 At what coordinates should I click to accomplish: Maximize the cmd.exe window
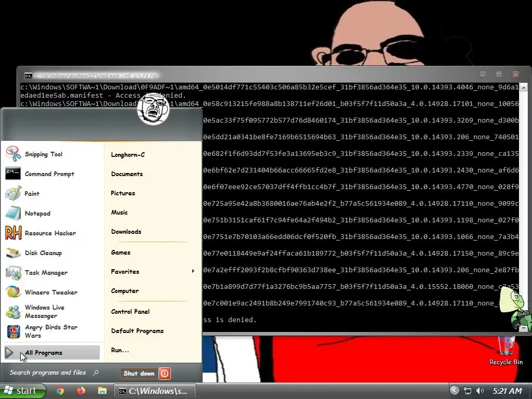pyautogui.click(x=499, y=74)
